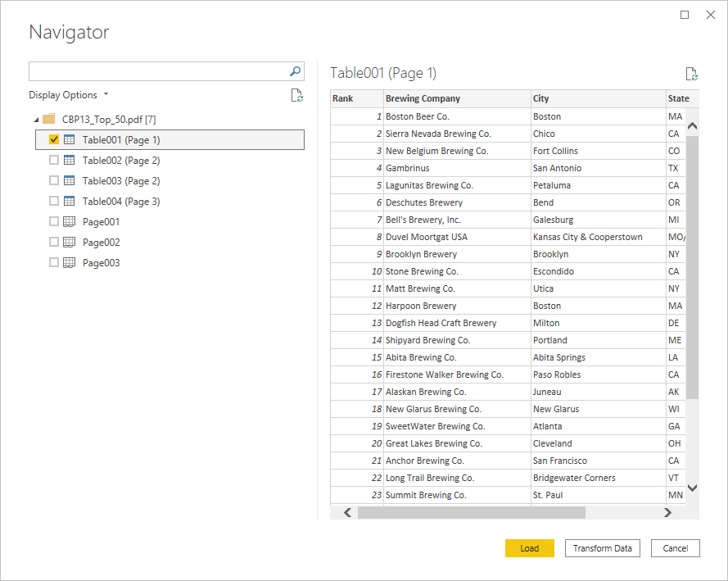This screenshot has height=581, width=728.
Task: Click the search magnifier icon
Action: 295,71
